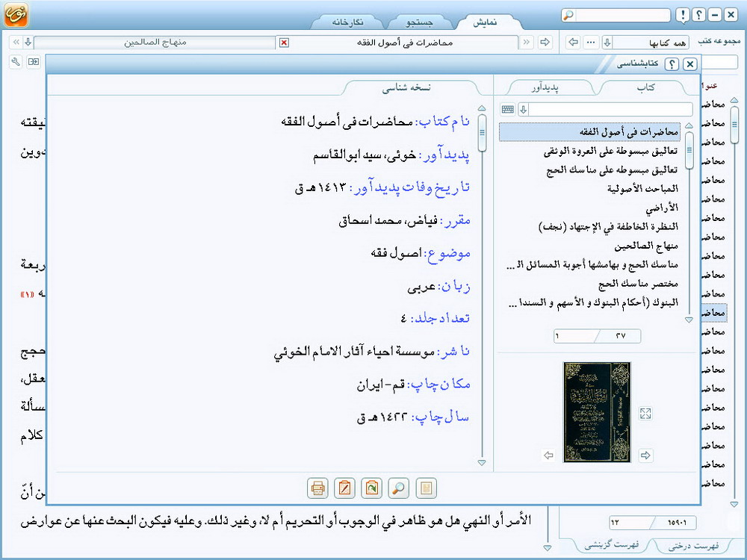Open the همه کتابها collection dropdown
The width and height of the screenshot is (747, 560).
tap(607, 43)
